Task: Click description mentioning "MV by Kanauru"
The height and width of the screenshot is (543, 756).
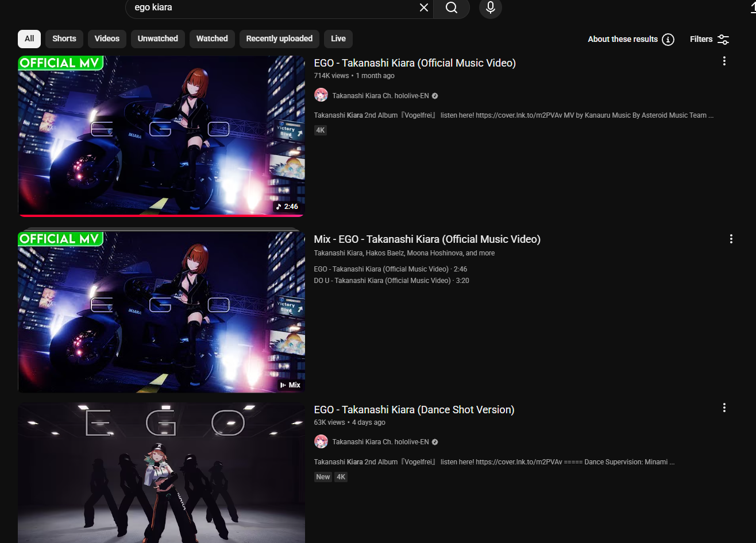Action: pyautogui.click(x=514, y=115)
